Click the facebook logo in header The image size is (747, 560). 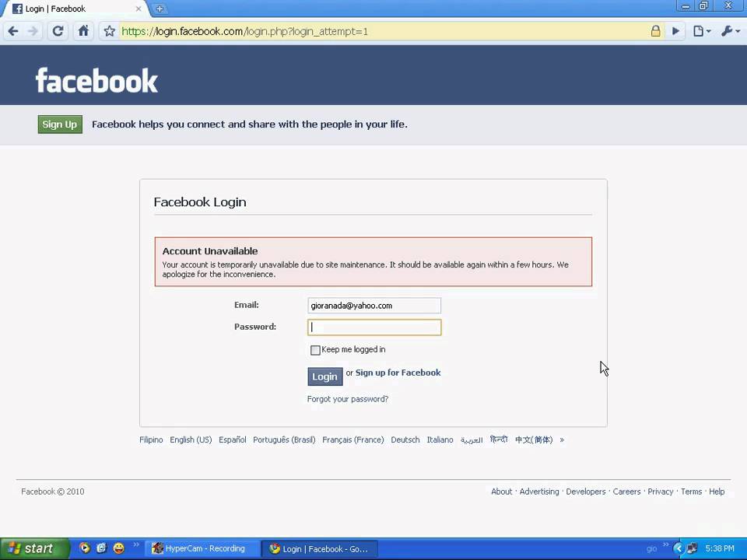[x=96, y=80]
